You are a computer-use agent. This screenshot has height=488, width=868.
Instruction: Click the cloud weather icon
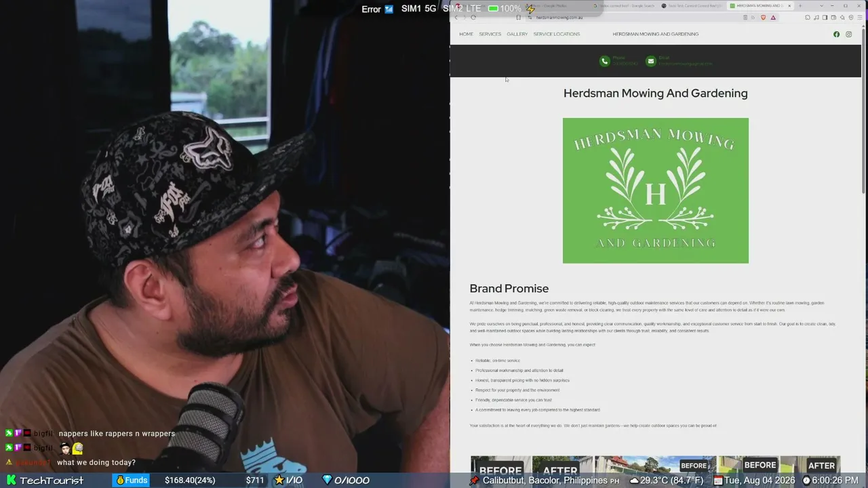(634, 481)
